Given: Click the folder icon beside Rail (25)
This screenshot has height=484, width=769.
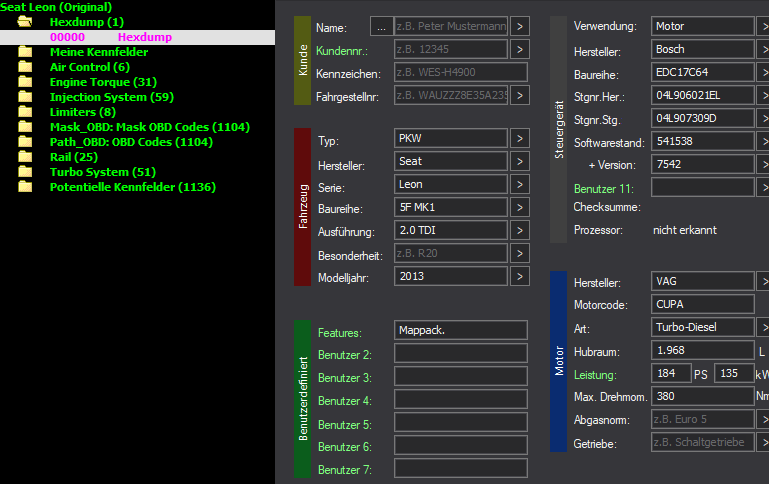Looking at the screenshot, I should (x=25, y=157).
